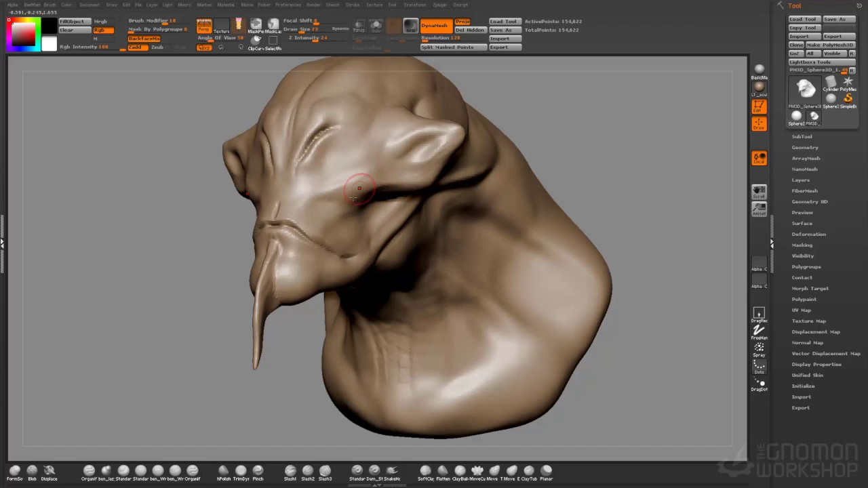Choose the Pinch brush
868x488 pixels.
pyautogui.click(x=258, y=472)
